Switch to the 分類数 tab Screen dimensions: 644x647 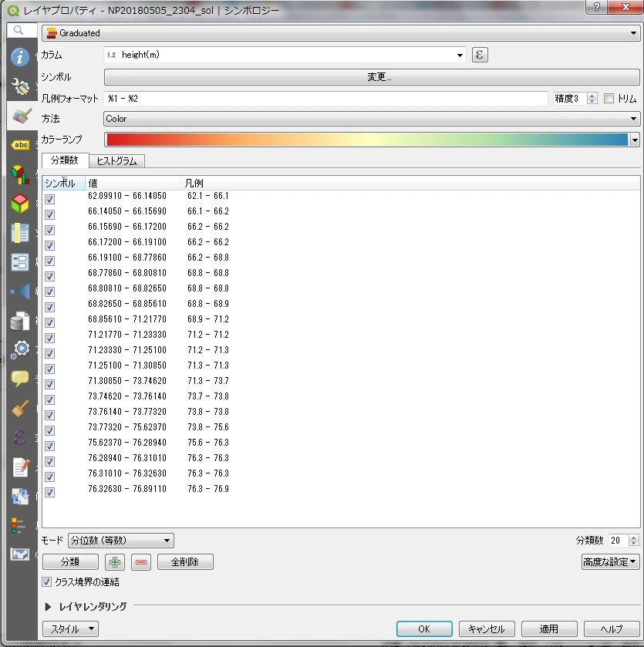tap(65, 160)
